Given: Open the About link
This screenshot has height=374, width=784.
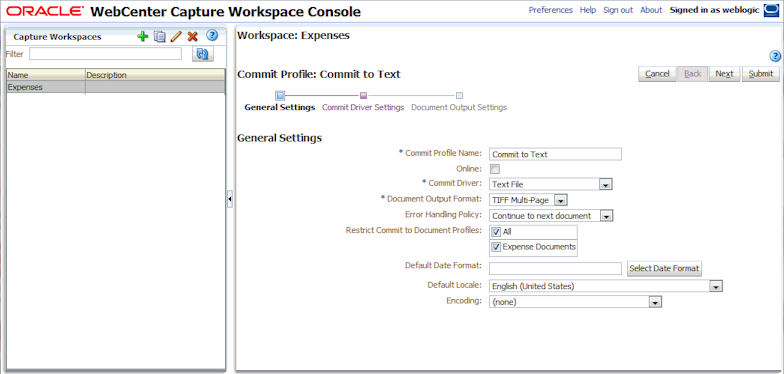Looking at the screenshot, I should click(651, 10).
